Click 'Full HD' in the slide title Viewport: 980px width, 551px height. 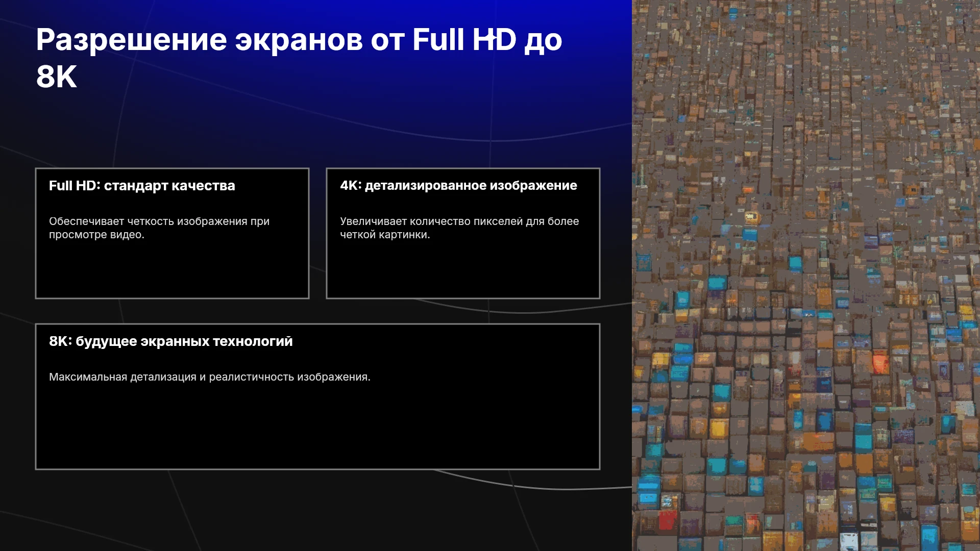click(x=464, y=40)
